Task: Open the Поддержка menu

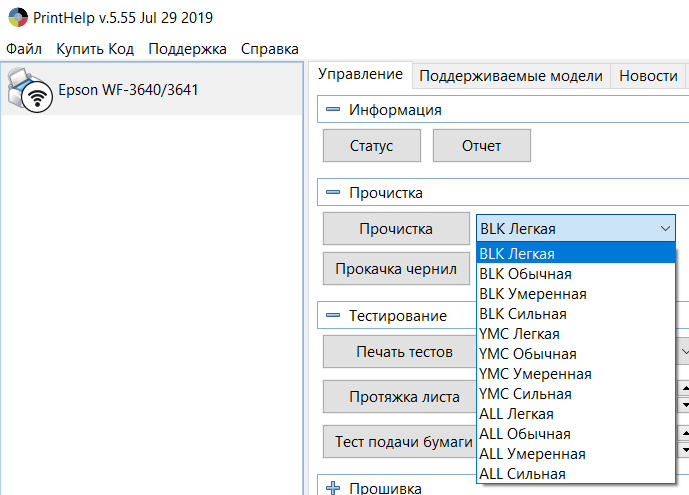Action: coord(187,48)
